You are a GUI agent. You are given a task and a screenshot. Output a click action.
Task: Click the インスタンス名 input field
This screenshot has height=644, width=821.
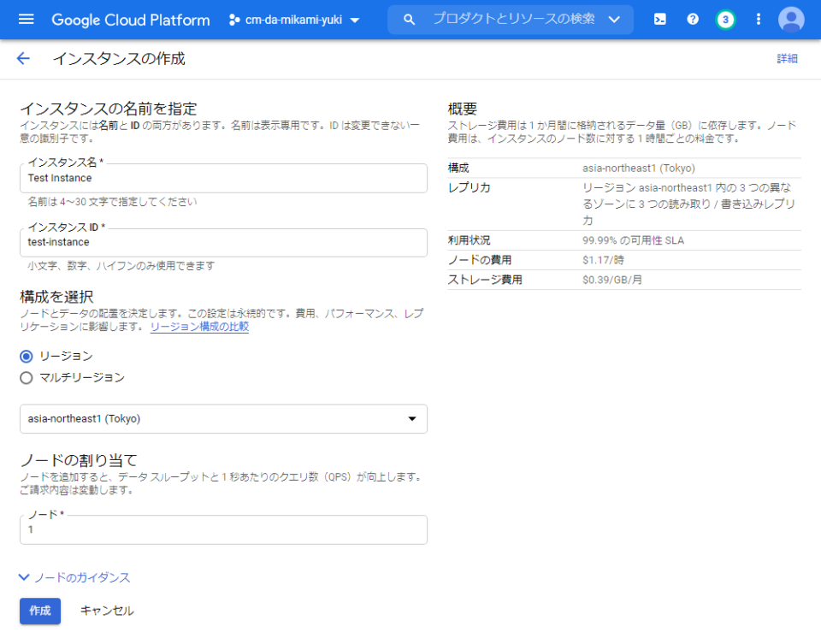223,178
